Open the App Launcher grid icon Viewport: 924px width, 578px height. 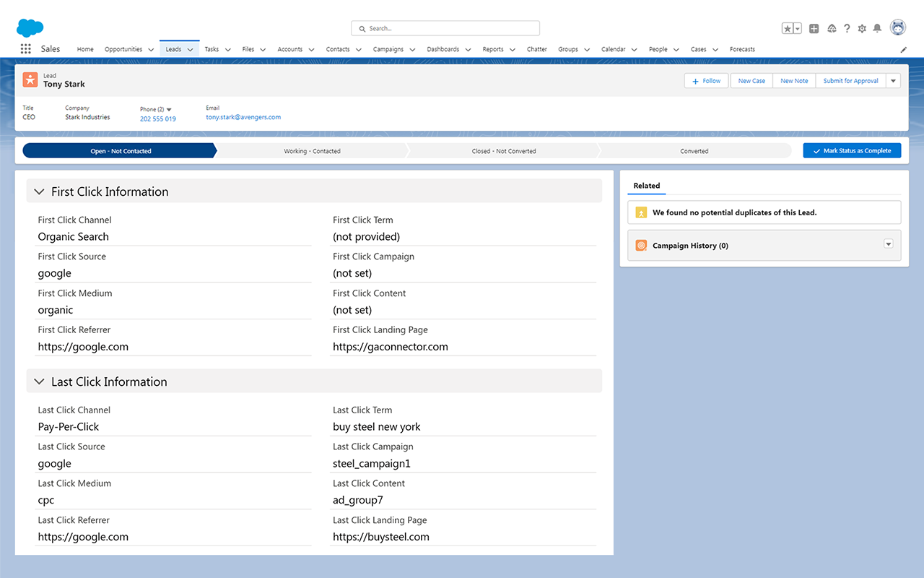26,49
